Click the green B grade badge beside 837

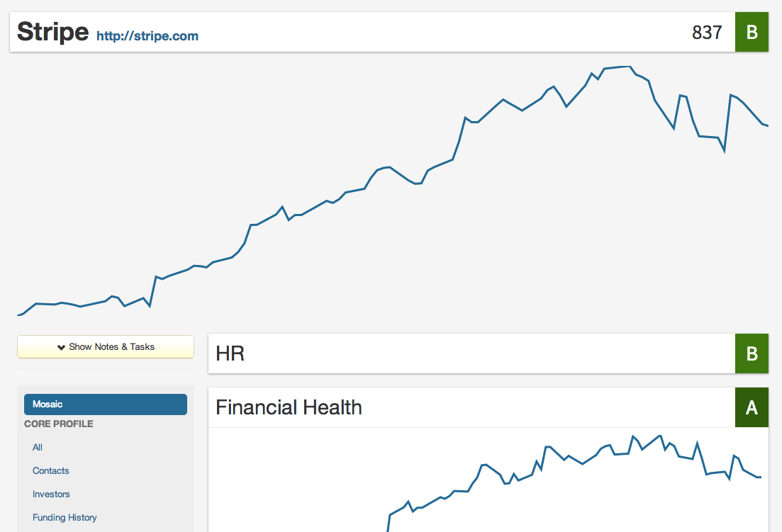click(x=752, y=32)
